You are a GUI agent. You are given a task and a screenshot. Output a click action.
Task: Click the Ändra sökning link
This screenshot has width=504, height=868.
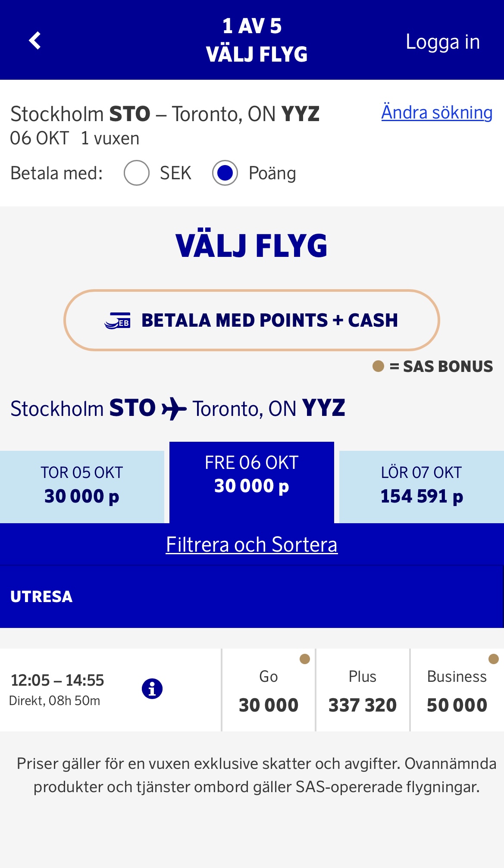click(437, 112)
